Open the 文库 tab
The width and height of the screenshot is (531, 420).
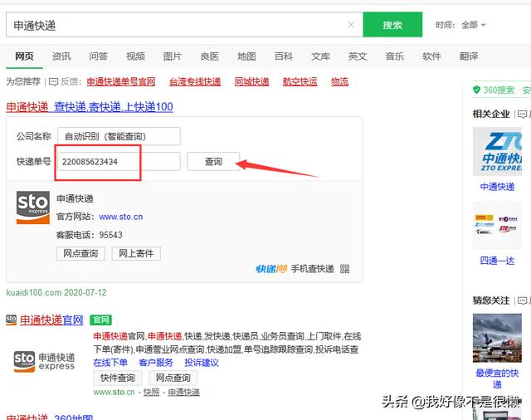[x=321, y=56]
